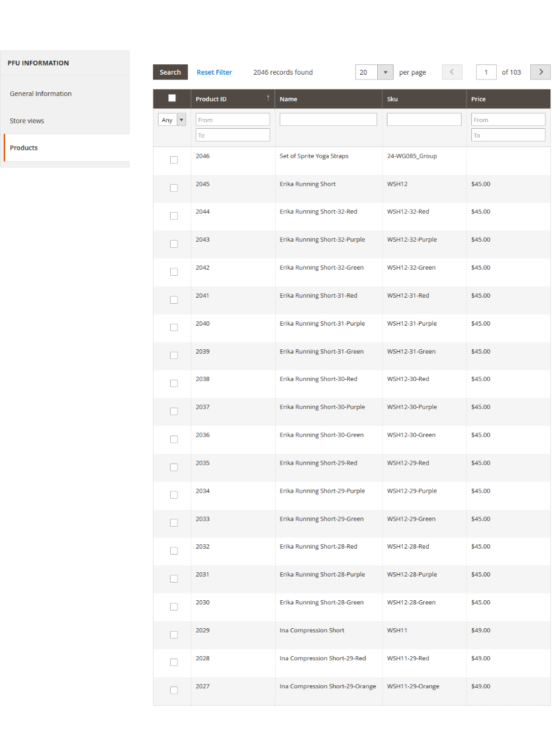Click the Sku filter input
This screenshot has width=560, height=729.
click(424, 120)
